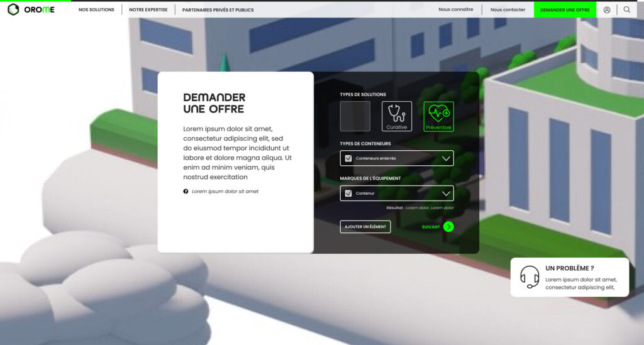Image resolution: width=644 pixels, height=345 pixels.
Task: Open Partenaires privés et publics menu
Action: tap(218, 10)
